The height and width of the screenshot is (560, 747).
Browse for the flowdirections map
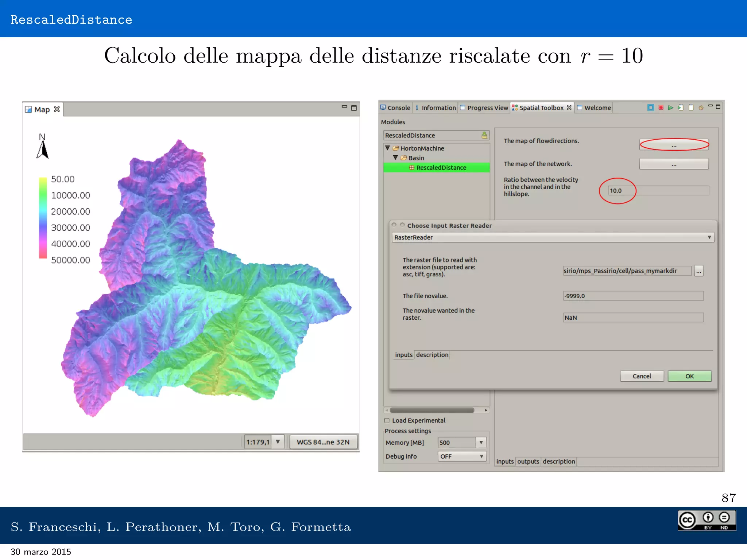674,145
